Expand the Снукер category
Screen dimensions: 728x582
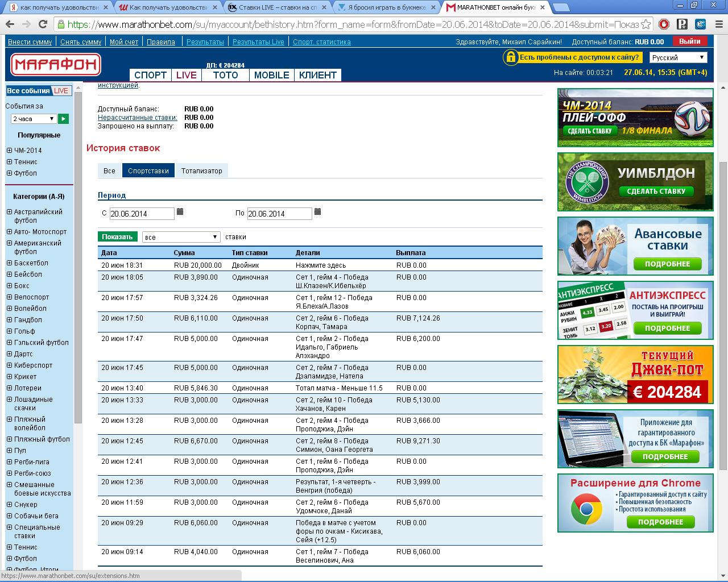pyautogui.click(x=9, y=505)
